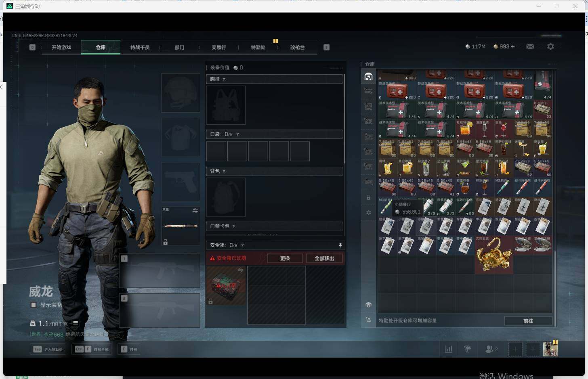Open the settings gear in top bar
588x379 pixels.
point(550,47)
